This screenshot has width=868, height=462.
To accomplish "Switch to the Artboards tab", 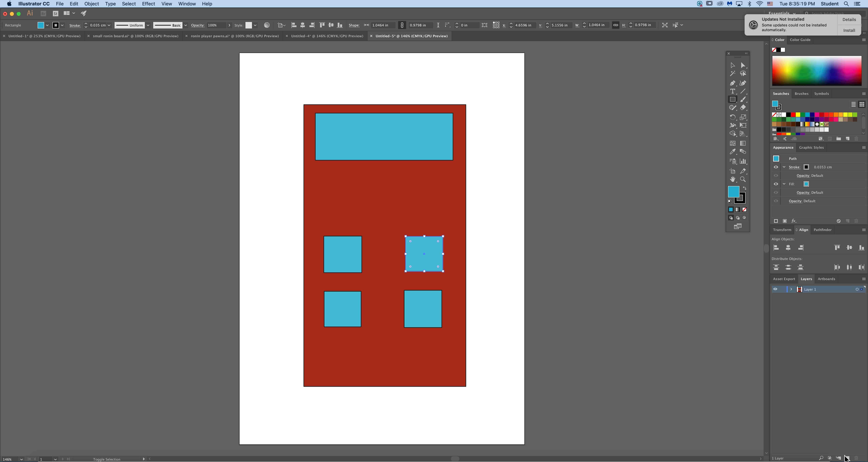I will coord(826,279).
